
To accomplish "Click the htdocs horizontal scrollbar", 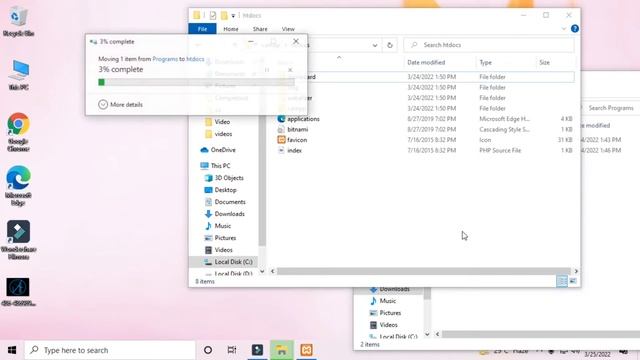I will coord(423,271).
